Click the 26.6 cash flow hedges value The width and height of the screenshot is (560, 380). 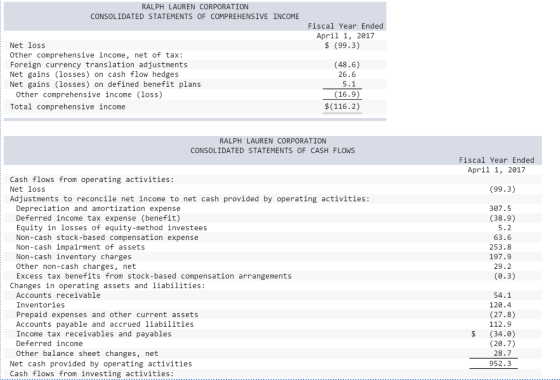[347, 74]
